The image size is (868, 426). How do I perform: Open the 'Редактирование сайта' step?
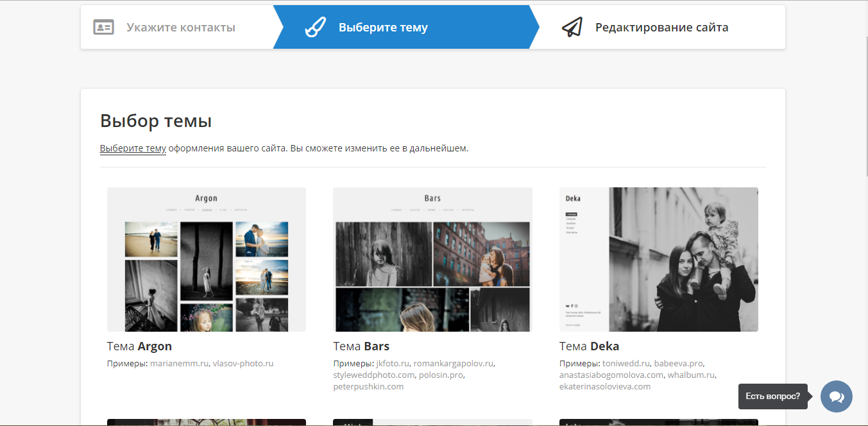point(661,28)
